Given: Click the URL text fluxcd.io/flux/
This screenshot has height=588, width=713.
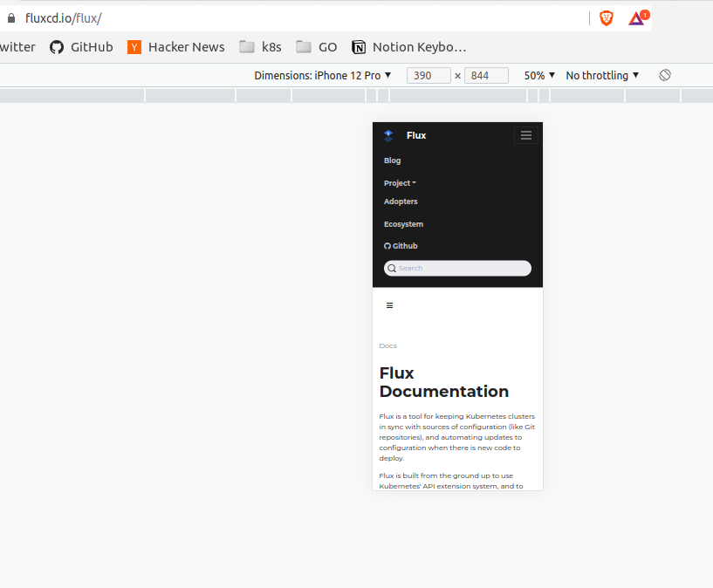Looking at the screenshot, I should click(x=63, y=18).
